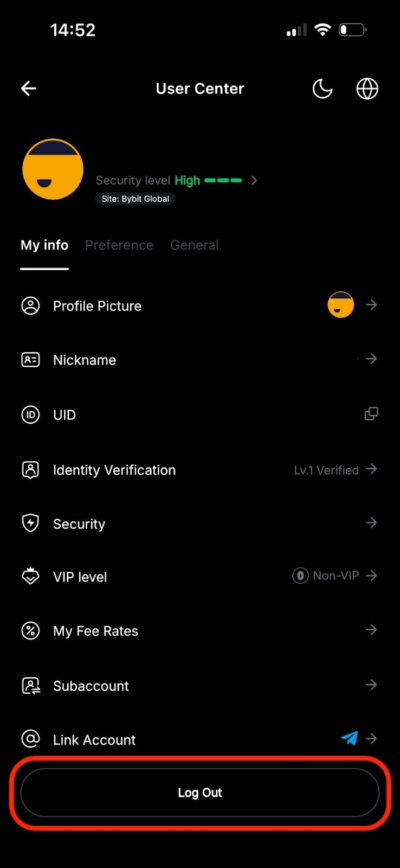The width and height of the screenshot is (400, 868).
Task: Open language selection via globe icon
Action: coord(367,88)
